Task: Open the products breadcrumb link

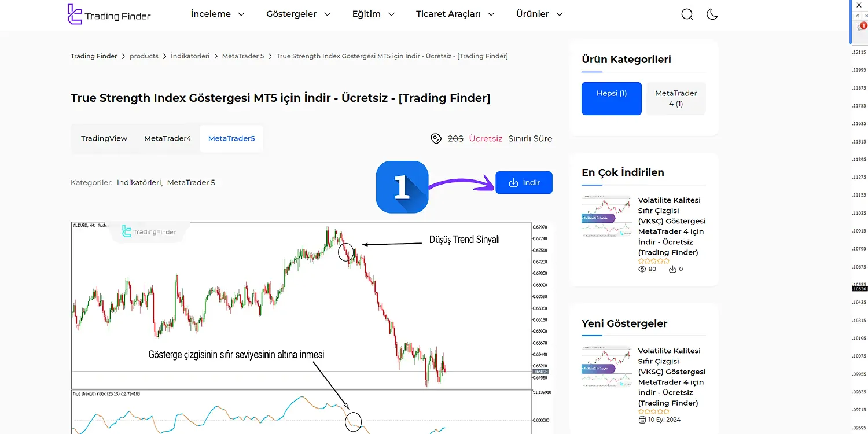Action: point(144,56)
